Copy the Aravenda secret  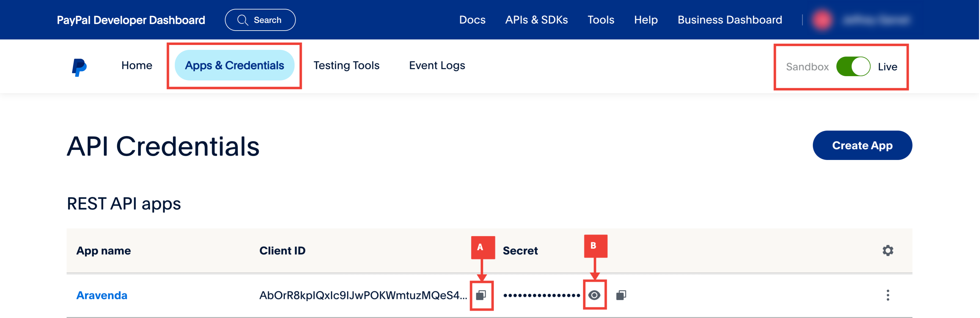(621, 295)
